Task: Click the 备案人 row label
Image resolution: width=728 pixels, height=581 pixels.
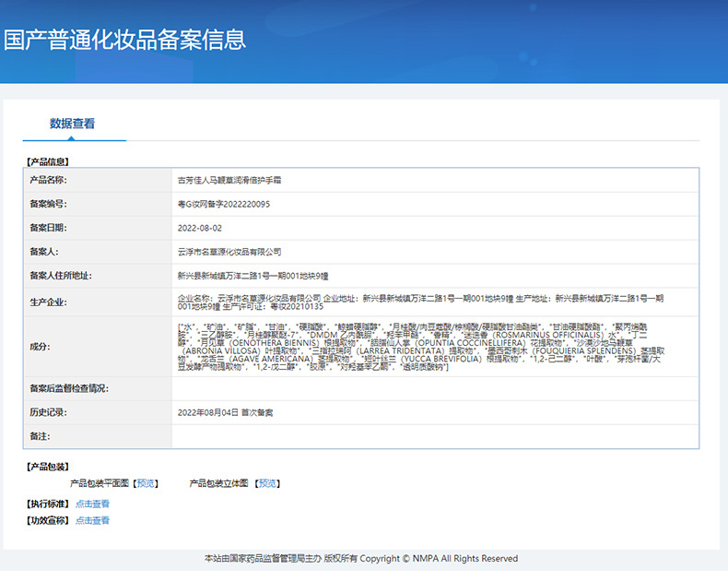Action: click(x=44, y=252)
